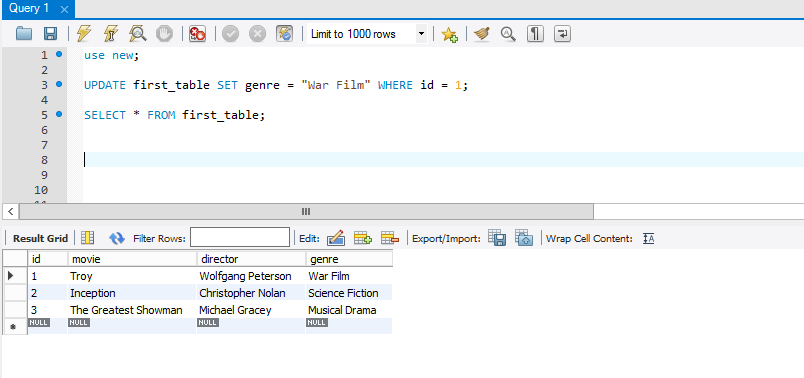Toggle Wrap Cell Content icon
The width and height of the screenshot is (804, 378).
[x=649, y=238]
